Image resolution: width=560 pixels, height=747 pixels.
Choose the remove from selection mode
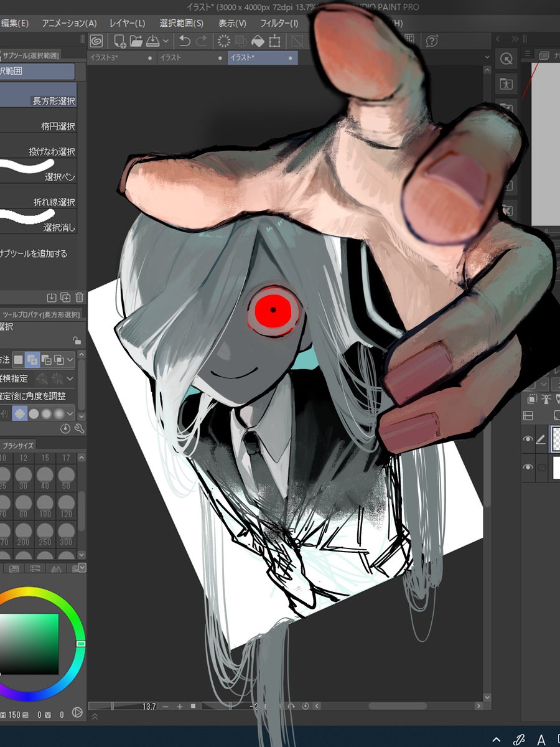click(46, 359)
